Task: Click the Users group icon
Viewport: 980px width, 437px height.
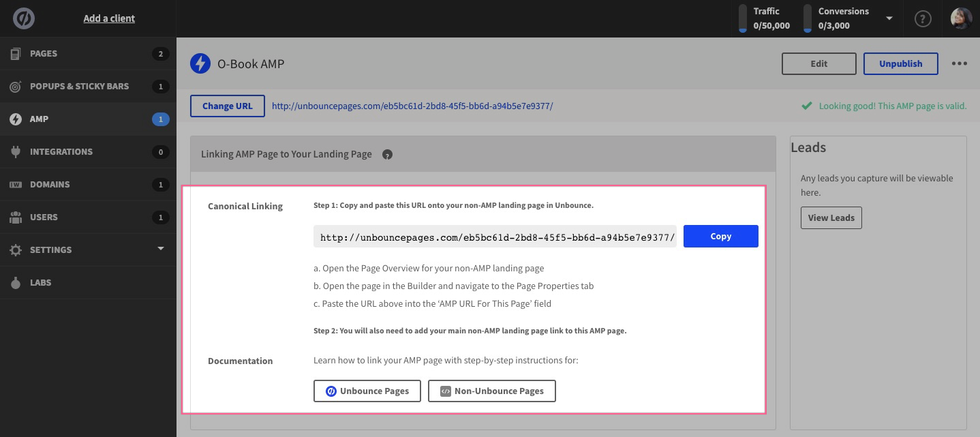Action: (16, 217)
